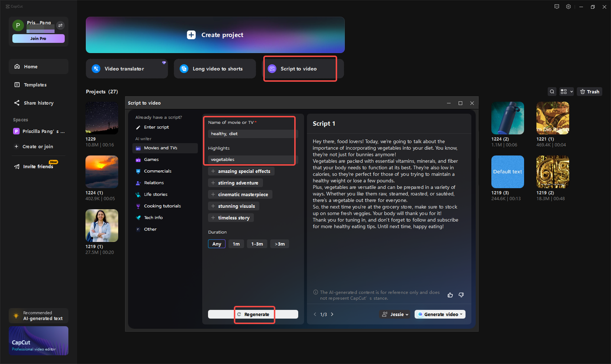Go to previous script arrow
This screenshot has width=611, height=364.
tap(315, 314)
